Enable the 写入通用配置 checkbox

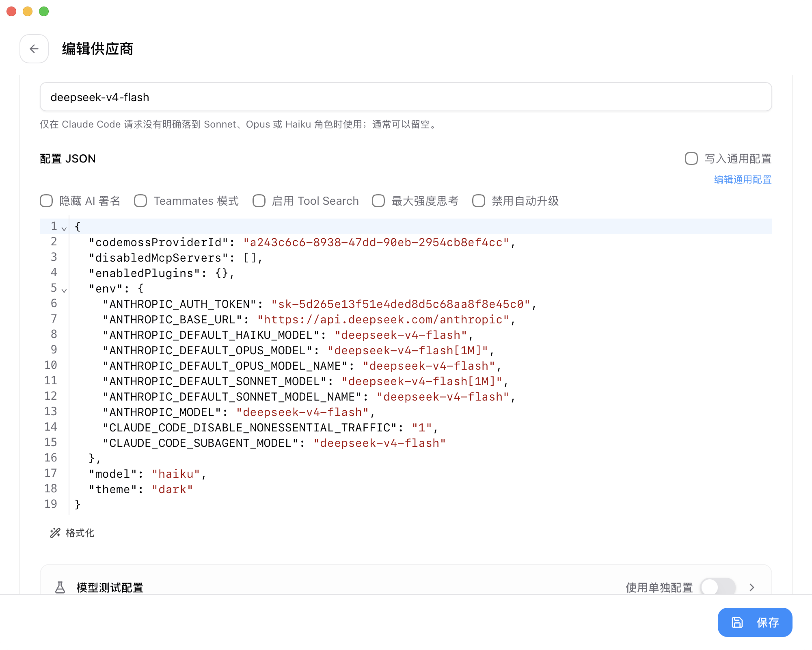click(x=691, y=158)
